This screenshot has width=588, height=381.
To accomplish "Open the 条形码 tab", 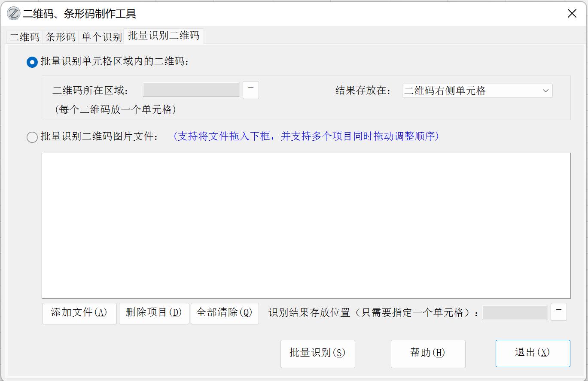I will click(x=61, y=37).
